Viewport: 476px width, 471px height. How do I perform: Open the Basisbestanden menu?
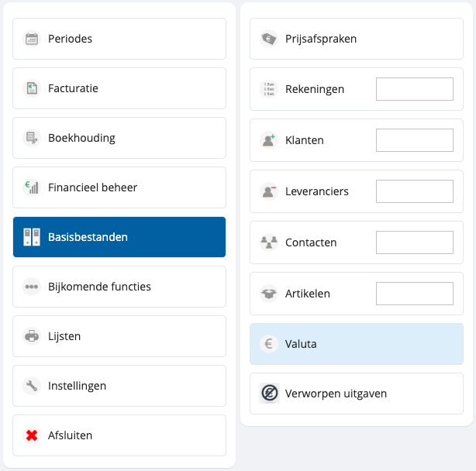coord(119,237)
